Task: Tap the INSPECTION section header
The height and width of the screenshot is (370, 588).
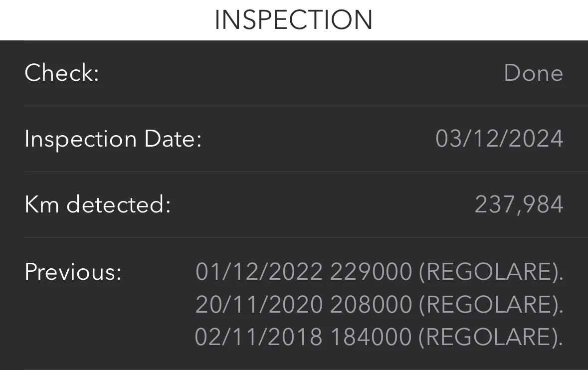Action: tap(294, 20)
